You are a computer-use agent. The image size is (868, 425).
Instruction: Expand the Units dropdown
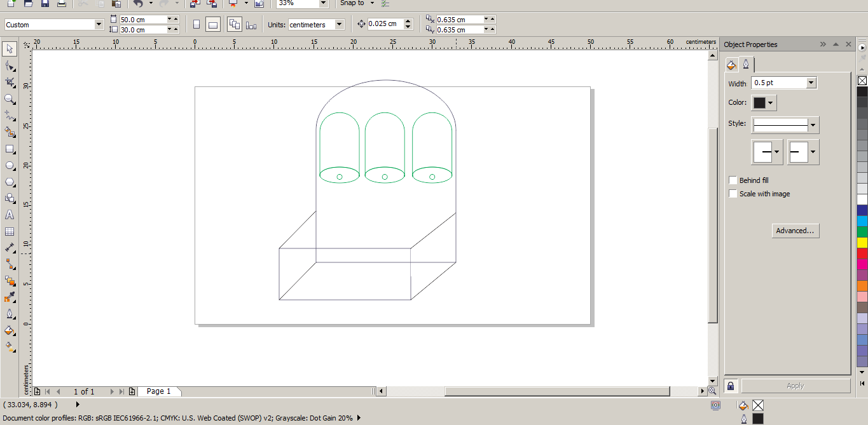339,25
